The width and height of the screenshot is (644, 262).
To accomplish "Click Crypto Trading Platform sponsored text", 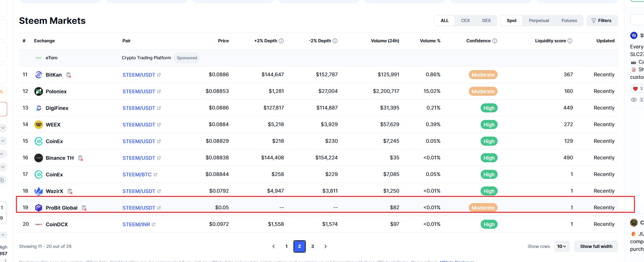I will tap(146, 58).
